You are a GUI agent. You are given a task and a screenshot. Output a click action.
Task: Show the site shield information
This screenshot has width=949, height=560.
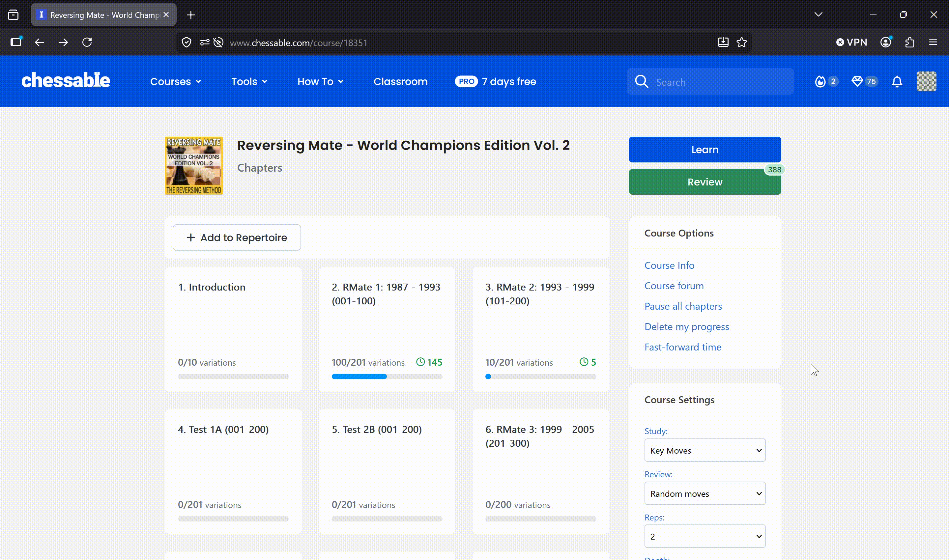tap(187, 42)
